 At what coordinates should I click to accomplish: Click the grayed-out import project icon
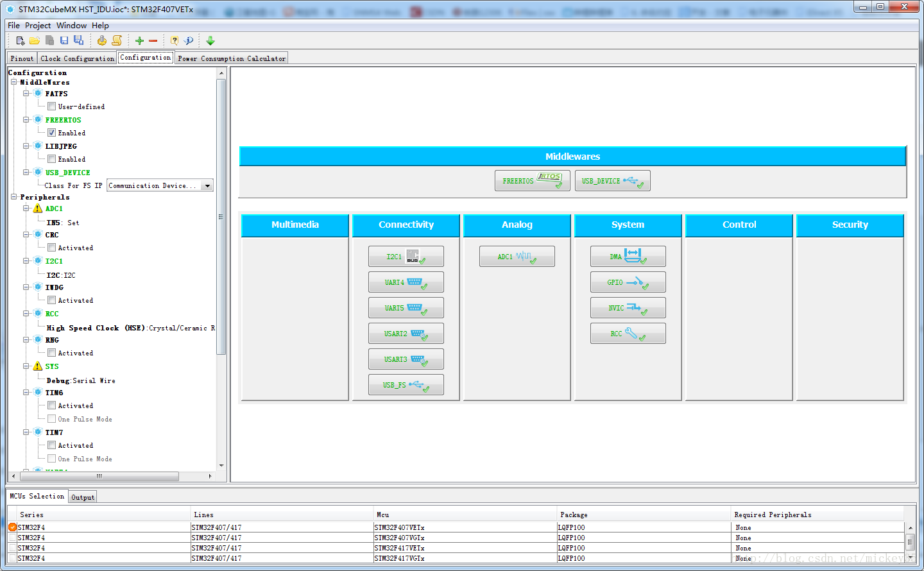click(x=49, y=40)
